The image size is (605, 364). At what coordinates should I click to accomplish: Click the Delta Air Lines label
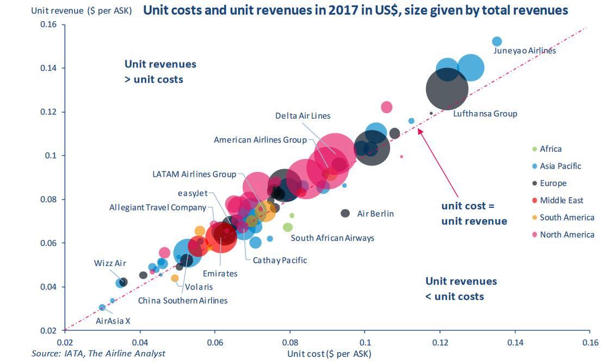302,116
